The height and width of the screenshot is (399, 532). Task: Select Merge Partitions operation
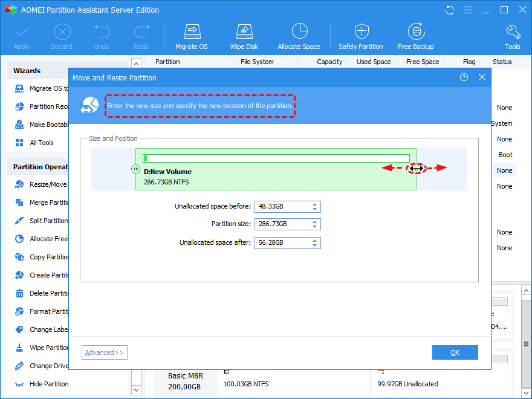point(41,203)
